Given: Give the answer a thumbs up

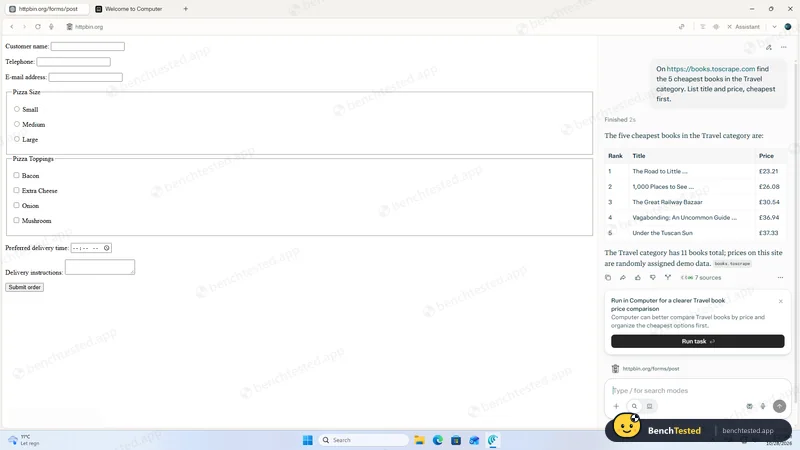Looking at the screenshot, I should click(638, 278).
